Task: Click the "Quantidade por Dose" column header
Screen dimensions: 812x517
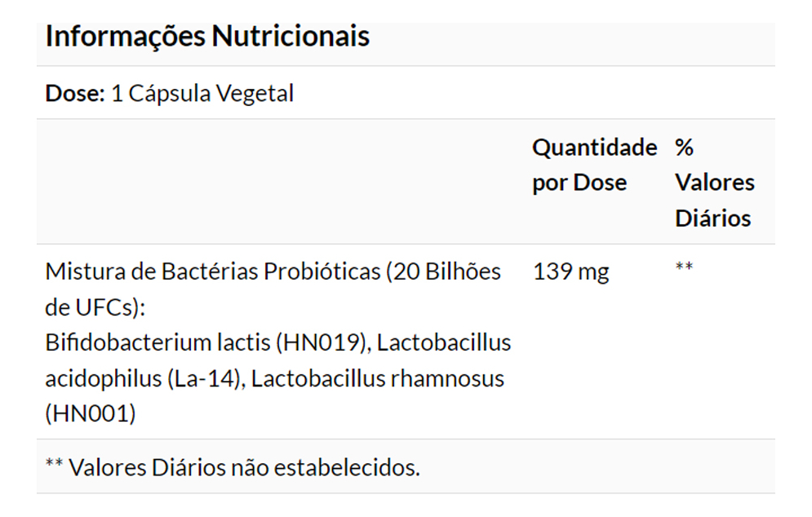Action: (x=593, y=165)
